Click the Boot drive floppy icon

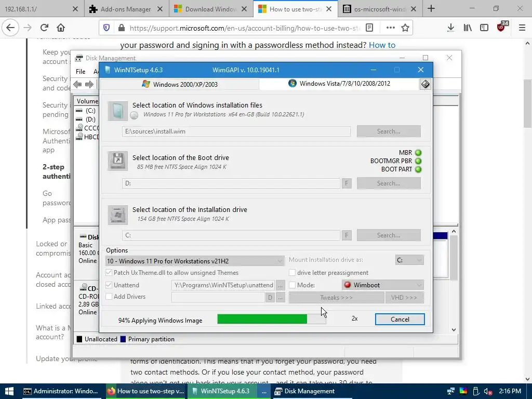pyautogui.click(x=118, y=161)
